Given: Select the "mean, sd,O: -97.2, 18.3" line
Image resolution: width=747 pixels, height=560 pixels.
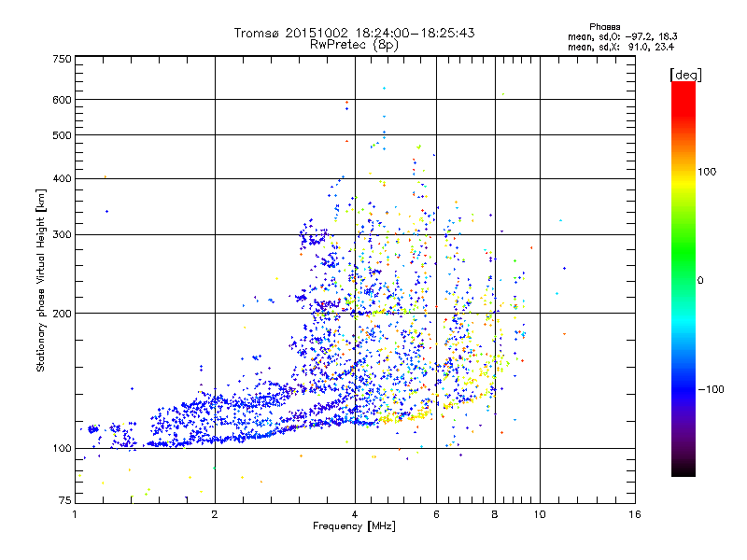Looking at the screenshot, I should click(622, 36).
